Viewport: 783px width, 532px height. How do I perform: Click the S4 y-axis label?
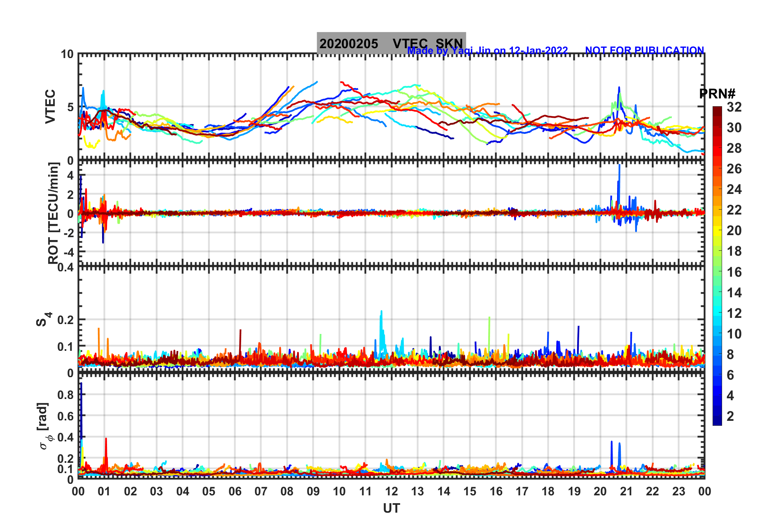click(44, 319)
